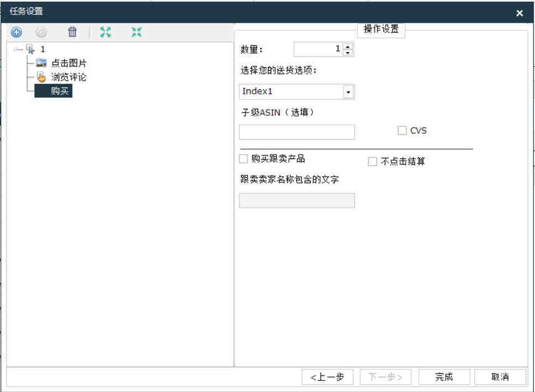
Task: Increase quantity with the up spinner arrow
Action: [x=348, y=46]
